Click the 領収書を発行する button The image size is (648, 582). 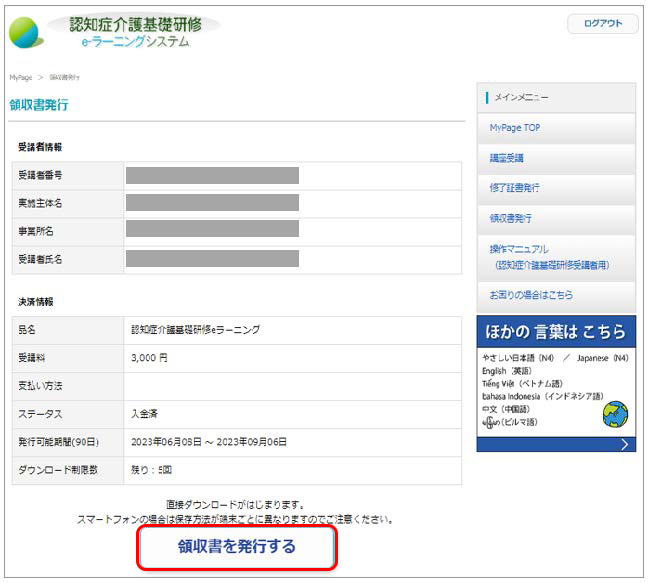pyautogui.click(x=237, y=547)
